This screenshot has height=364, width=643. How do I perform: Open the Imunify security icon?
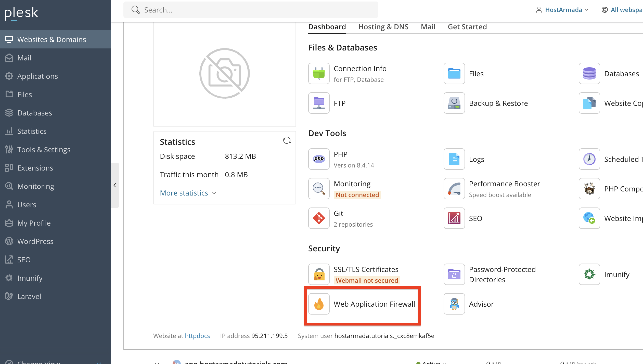(x=589, y=274)
